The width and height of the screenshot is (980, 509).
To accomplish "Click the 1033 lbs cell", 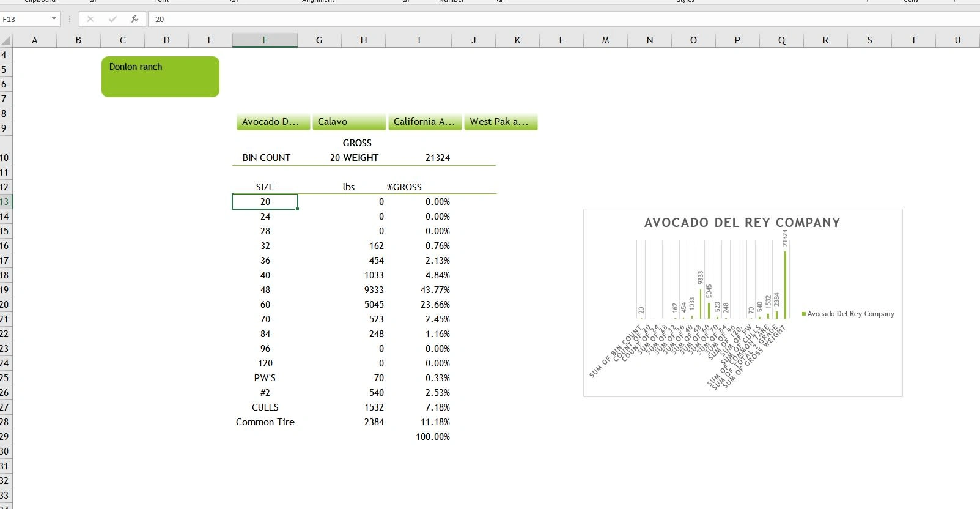I will pyautogui.click(x=364, y=275).
